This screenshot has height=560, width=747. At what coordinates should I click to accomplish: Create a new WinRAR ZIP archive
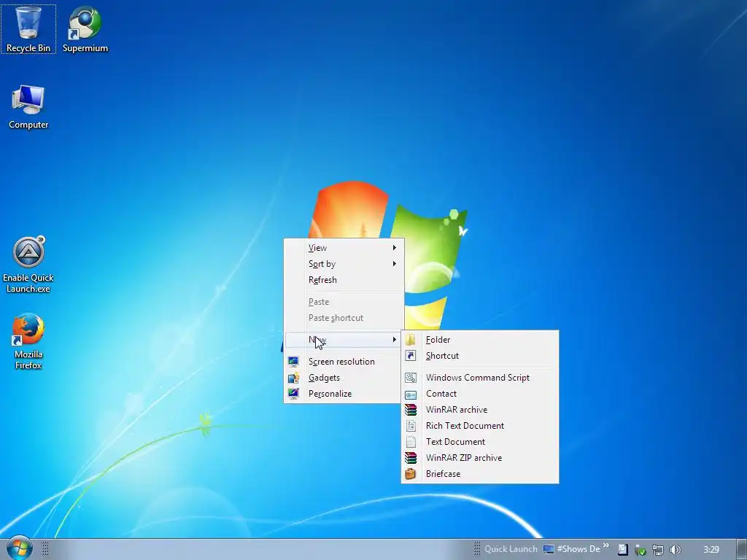[480, 458]
